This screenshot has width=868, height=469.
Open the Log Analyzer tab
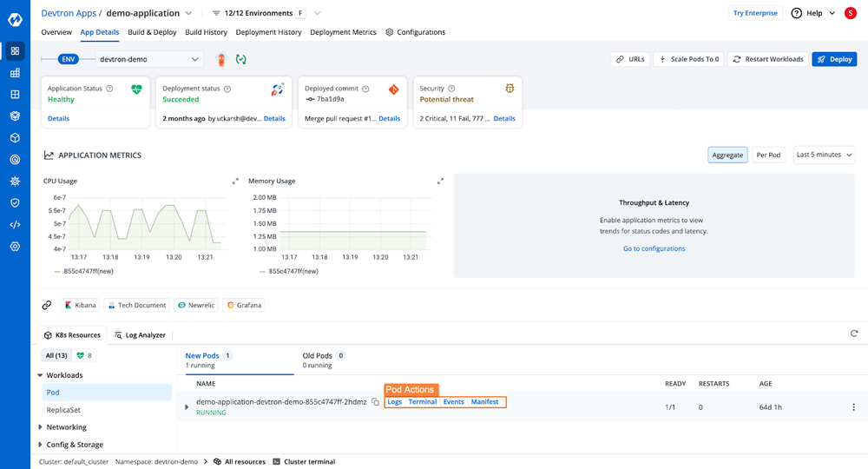[139, 334]
